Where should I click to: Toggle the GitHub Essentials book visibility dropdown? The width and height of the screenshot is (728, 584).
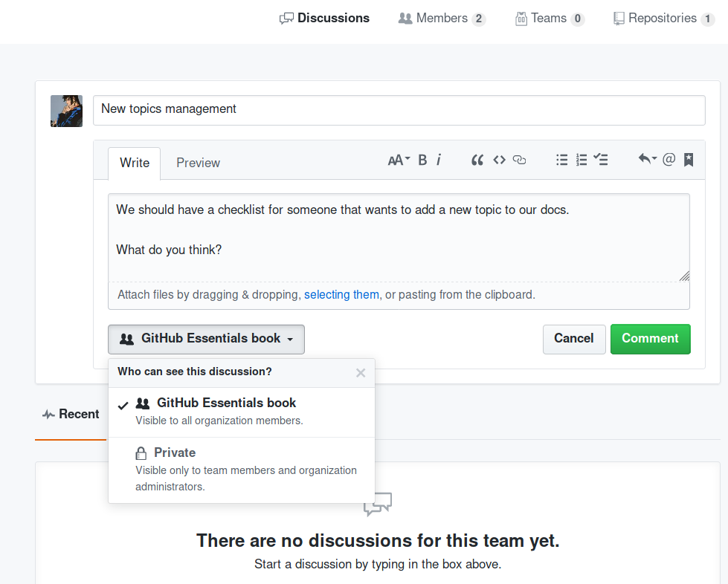coord(206,339)
